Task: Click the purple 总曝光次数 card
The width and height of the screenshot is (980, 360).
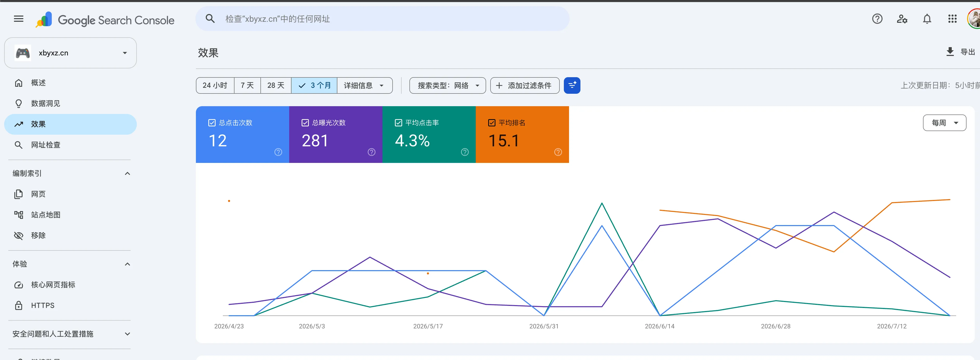Action: (336, 135)
